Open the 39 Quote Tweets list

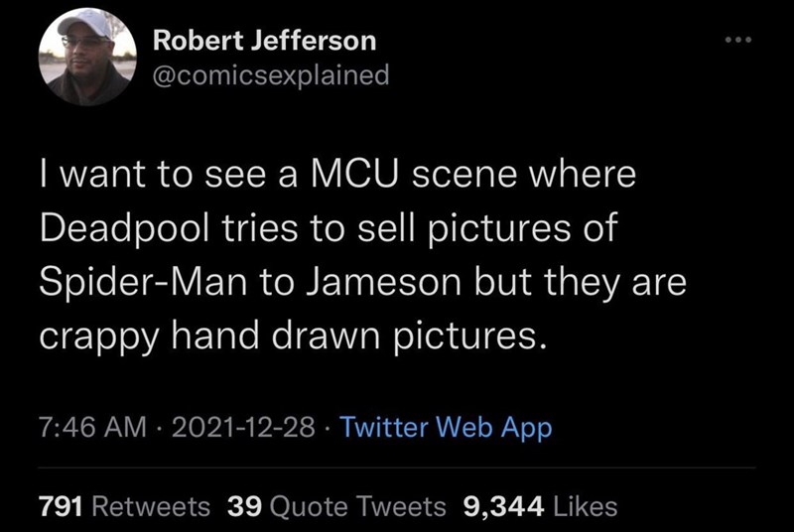pos(337,506)
